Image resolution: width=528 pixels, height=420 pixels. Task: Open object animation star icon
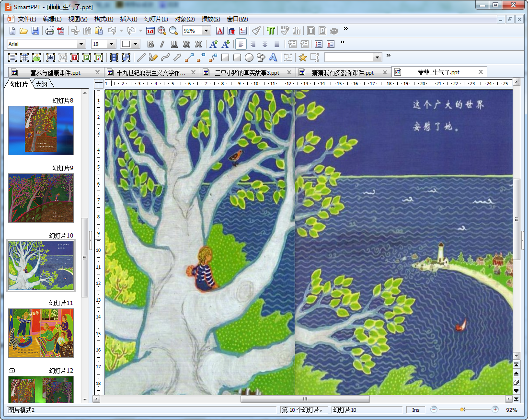302,57
